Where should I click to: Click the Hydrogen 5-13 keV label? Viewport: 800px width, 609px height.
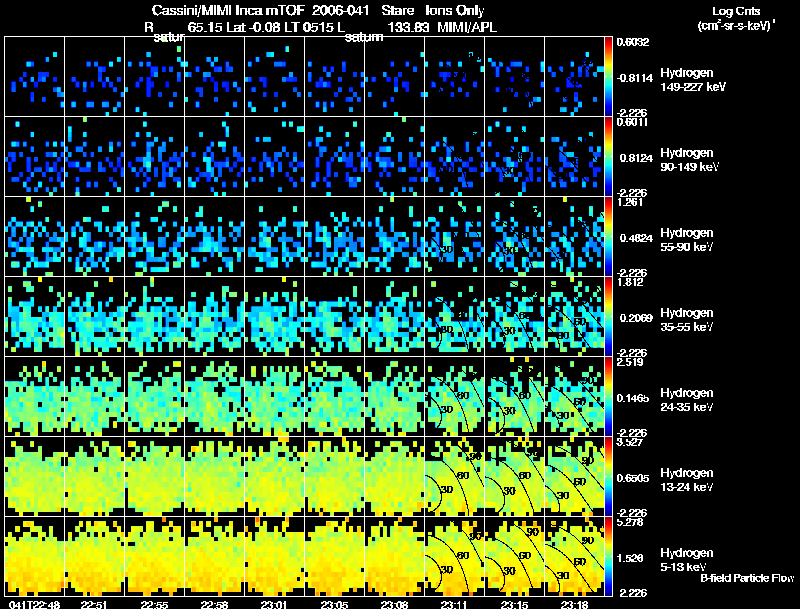687,560
